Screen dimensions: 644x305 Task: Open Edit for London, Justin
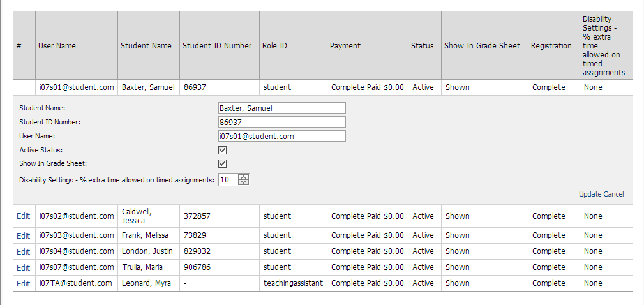pyautogui.click(x=23, y=251)
